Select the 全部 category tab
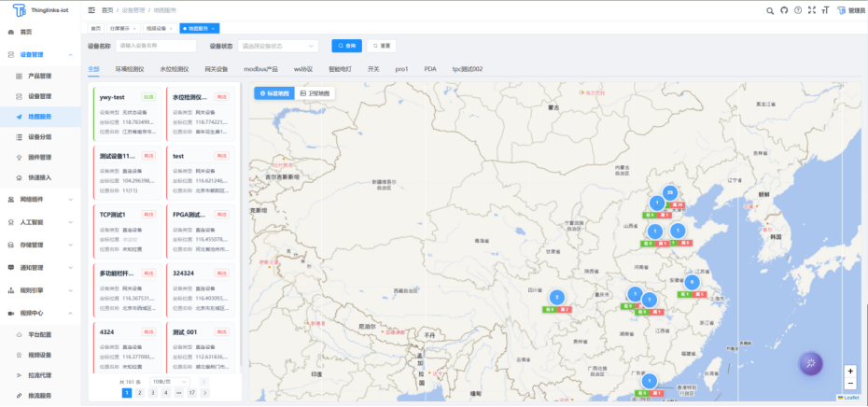This screenshot has width=868, height=407. point(93,69)
